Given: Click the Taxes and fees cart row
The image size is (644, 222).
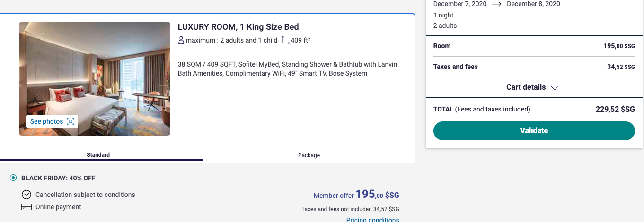Looking at the screenshot, I should click(x=534, y=67).
